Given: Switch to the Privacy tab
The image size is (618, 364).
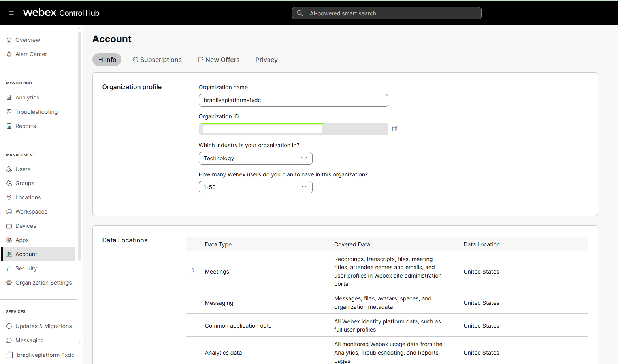Looking at the screenshot, I should pyautogui.click(x=266, y=60).
